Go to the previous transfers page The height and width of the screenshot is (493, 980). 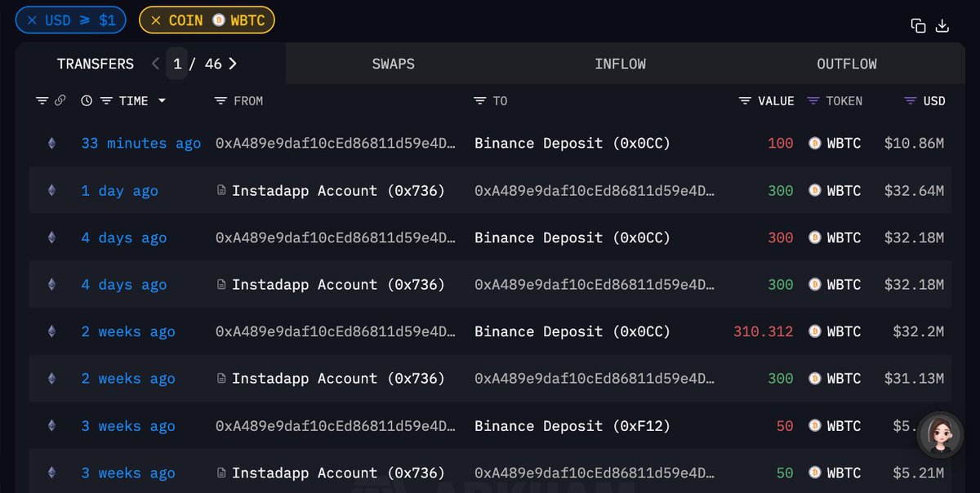[x=155, y=64]
